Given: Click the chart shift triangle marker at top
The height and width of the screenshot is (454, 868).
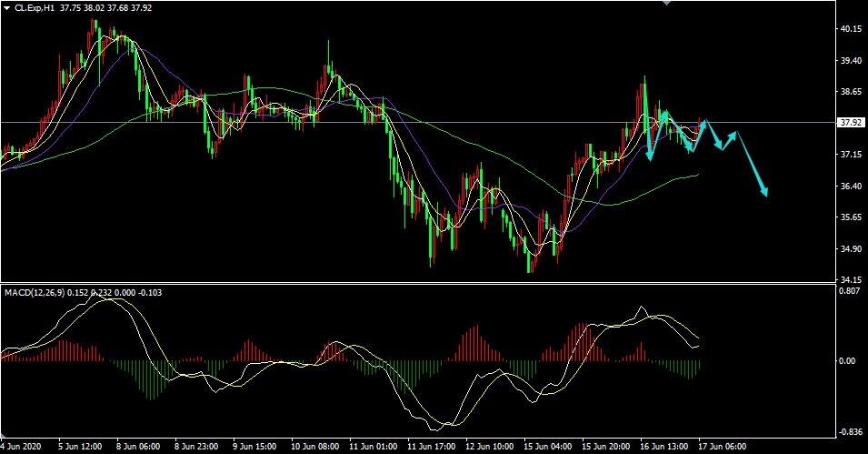Looking at the screenshot, I should [669, 3].
